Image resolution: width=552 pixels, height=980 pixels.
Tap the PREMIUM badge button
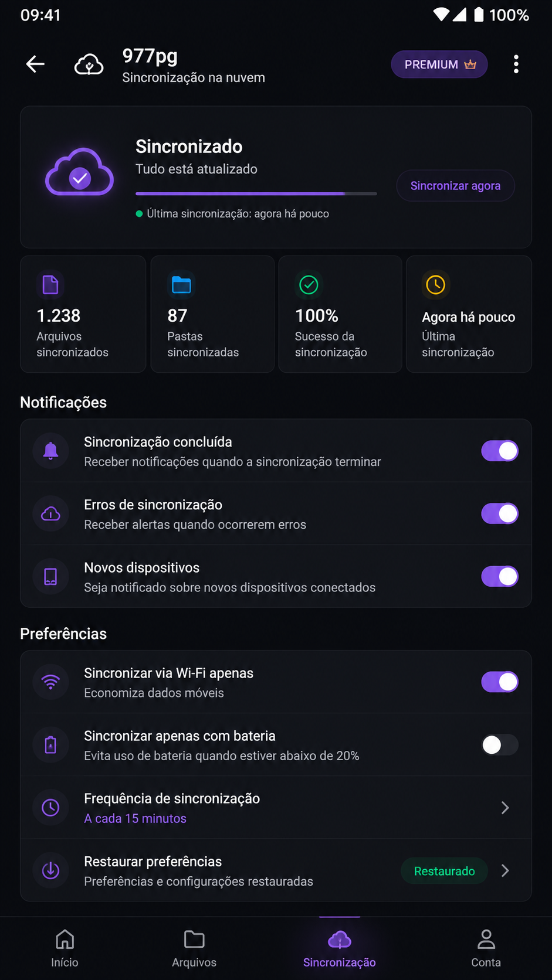(439, 64)
